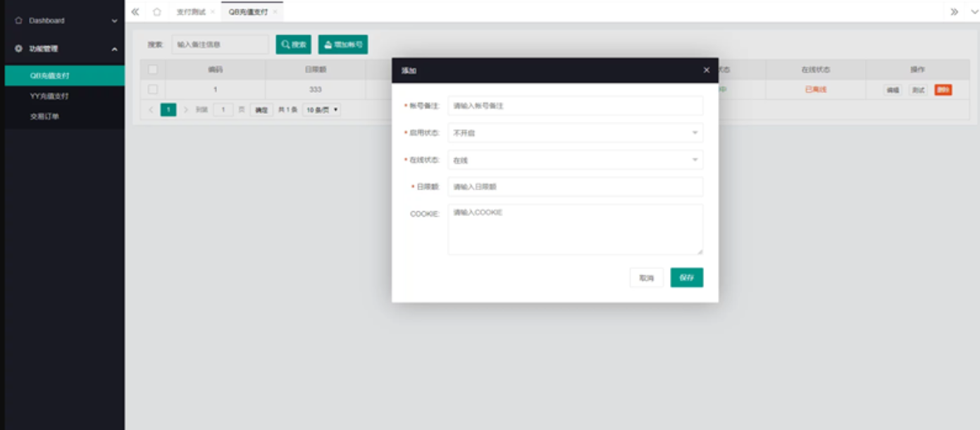Click the green 保存 button

tap(686, 278)
